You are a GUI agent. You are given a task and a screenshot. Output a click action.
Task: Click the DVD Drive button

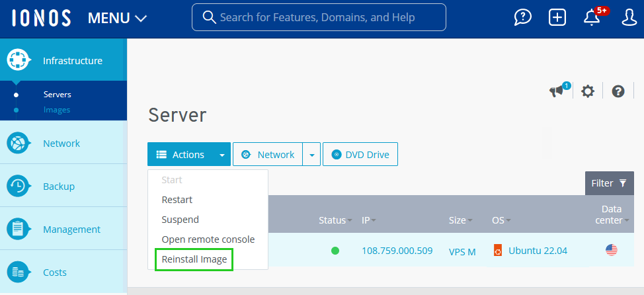click(360, 154)
